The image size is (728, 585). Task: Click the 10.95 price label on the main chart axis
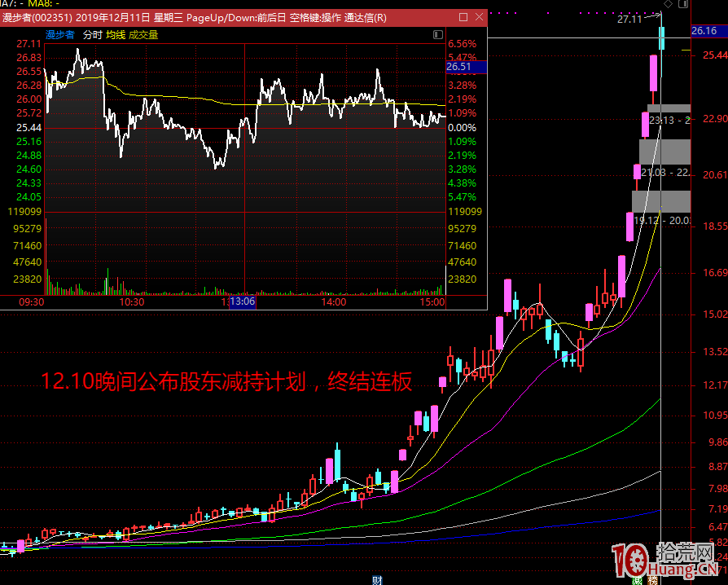click(715, 415)
